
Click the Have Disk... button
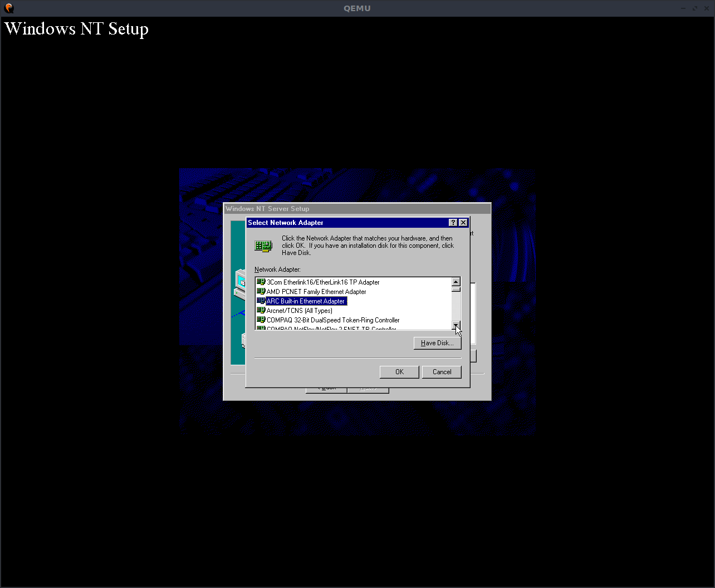point(437,343)
